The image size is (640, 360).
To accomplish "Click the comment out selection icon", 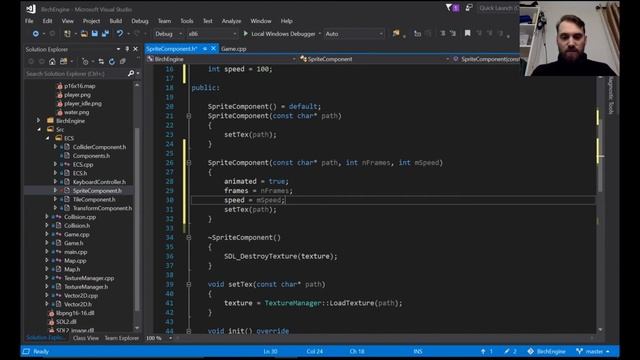I will [x=443, y=33].
